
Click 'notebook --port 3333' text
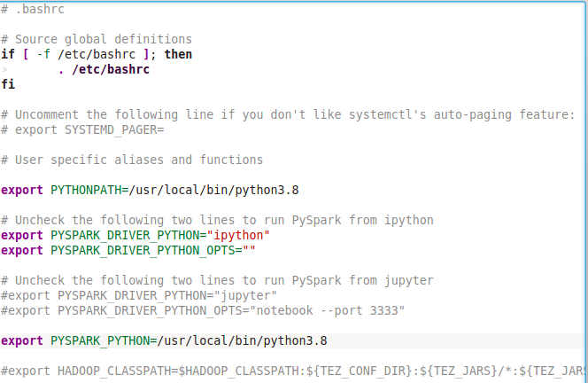tap(328, 310)
